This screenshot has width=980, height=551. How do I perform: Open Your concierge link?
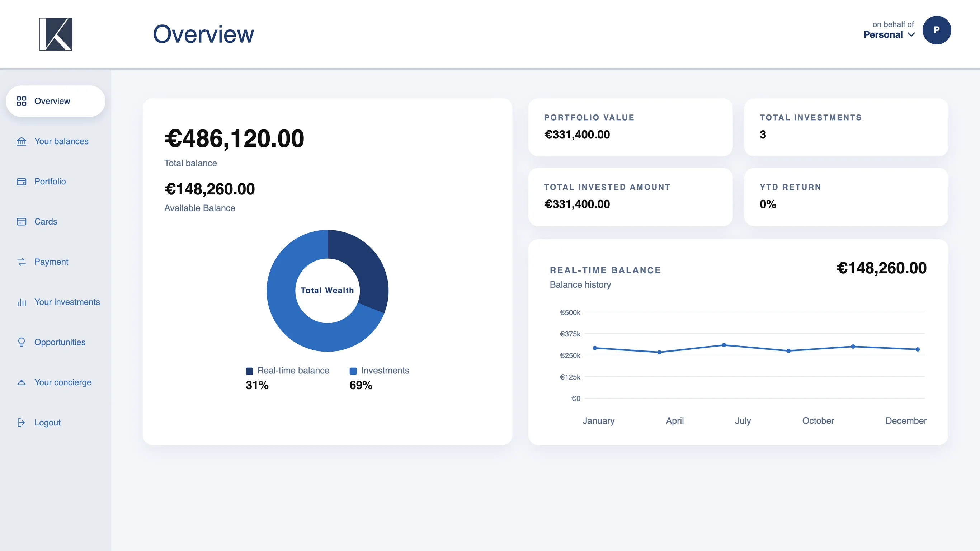click(63, 382)
